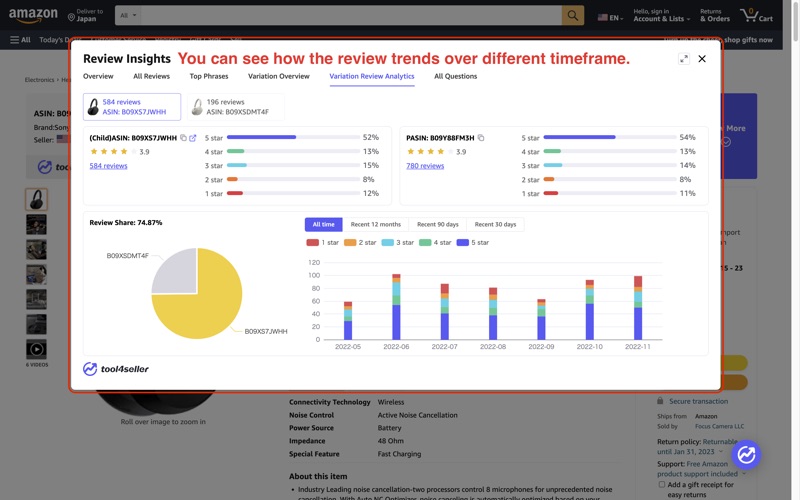Click the Electronics breadcrumb link
Screen dimensions: 800x500
(39, 80)
